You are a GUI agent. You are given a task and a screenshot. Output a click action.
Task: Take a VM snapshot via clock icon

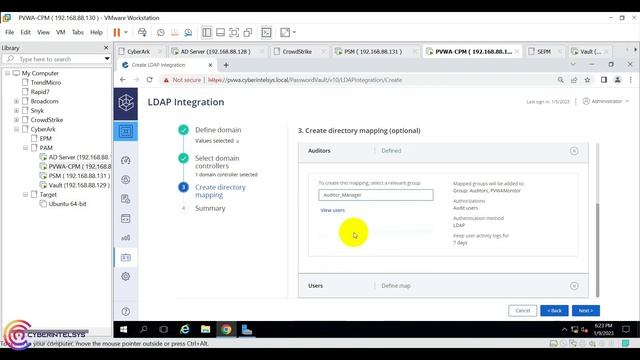161,32
